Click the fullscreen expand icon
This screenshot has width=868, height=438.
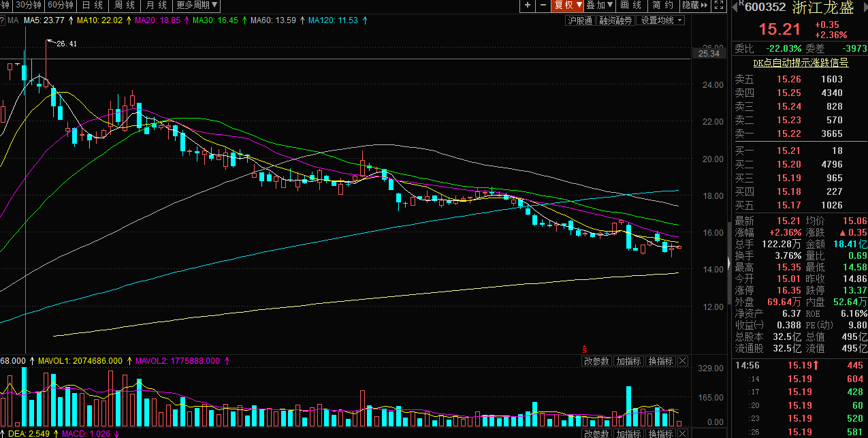(719, 5)
